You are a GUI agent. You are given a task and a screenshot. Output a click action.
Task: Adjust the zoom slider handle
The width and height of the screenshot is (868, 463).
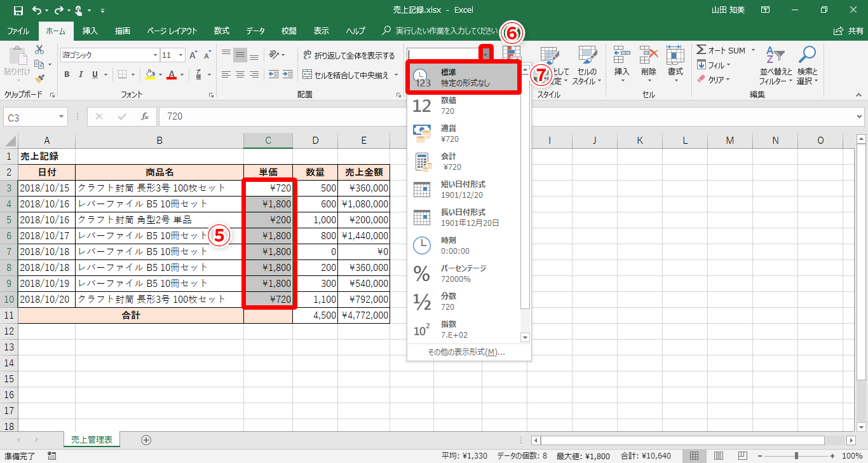796,455
